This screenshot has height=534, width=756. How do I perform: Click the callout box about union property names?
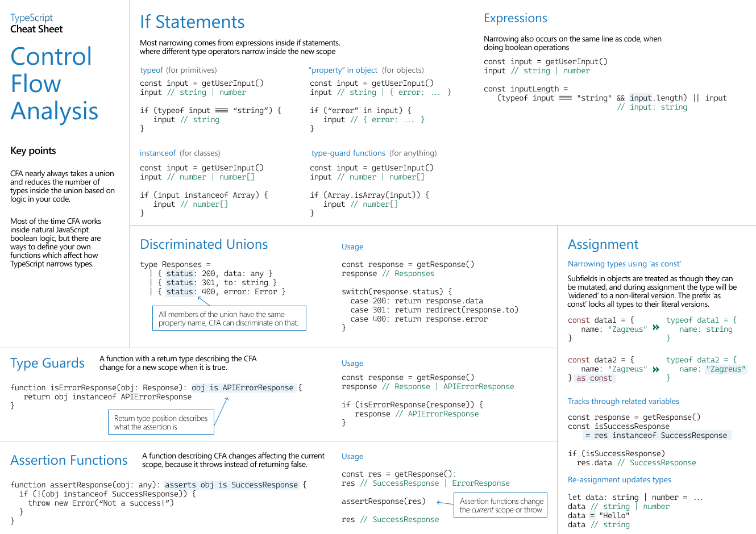tap(229, 318)
